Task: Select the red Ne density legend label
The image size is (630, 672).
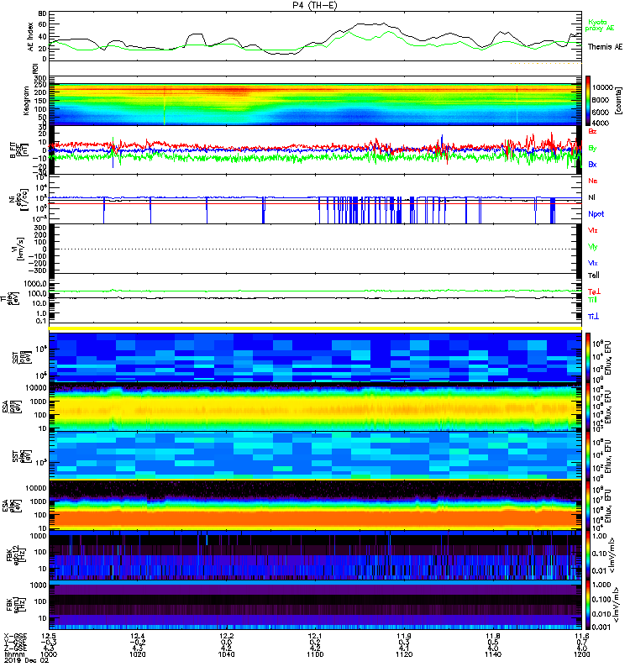Action: coord(593,181)
